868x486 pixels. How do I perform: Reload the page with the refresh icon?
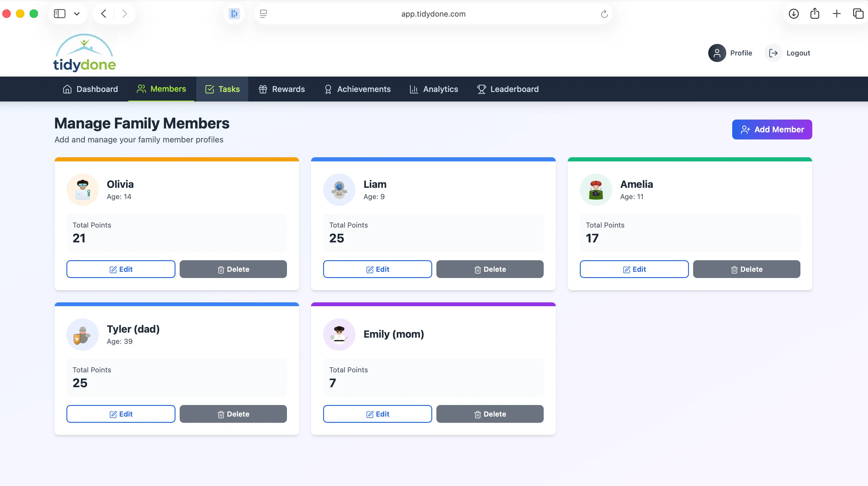(604, 14)
